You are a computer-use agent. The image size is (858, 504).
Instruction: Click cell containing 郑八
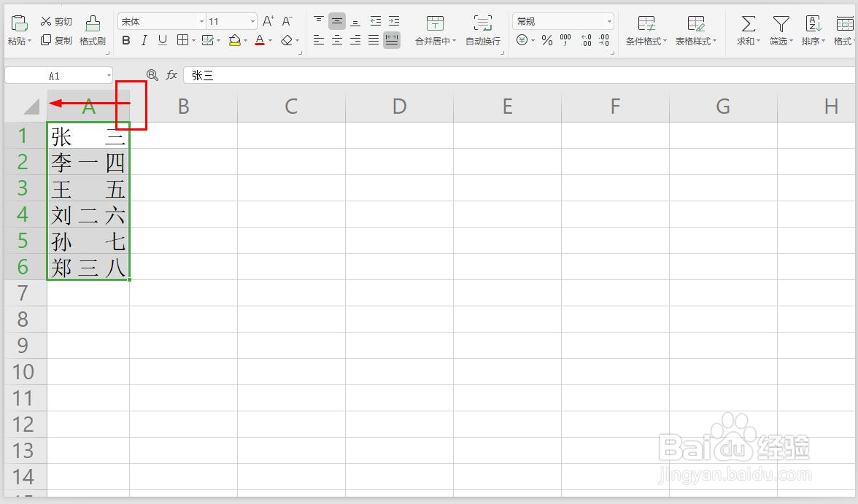tap(88, 267)
